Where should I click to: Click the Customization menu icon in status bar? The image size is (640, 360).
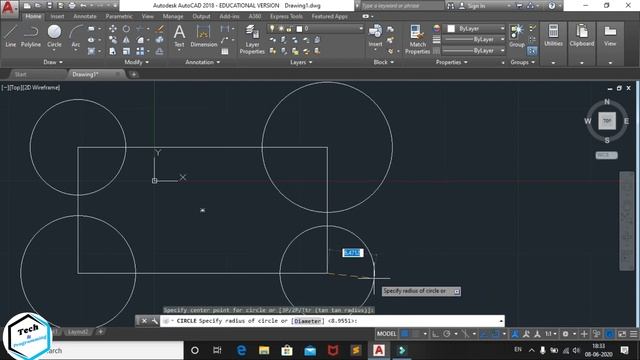click(x=633, y=334)
